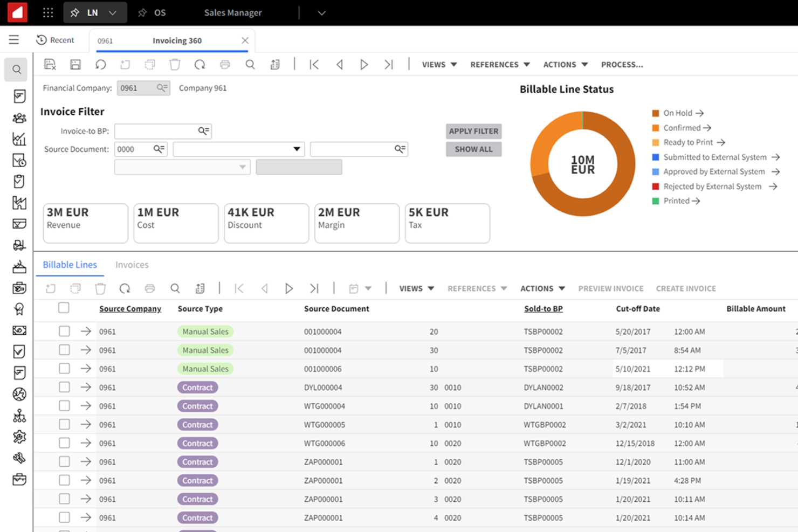Image resolution: width=798 pixels, height=532 pixels.
Task: Check the row for TSBP00002 dated 5/20/2017
Action: point(64,331)
